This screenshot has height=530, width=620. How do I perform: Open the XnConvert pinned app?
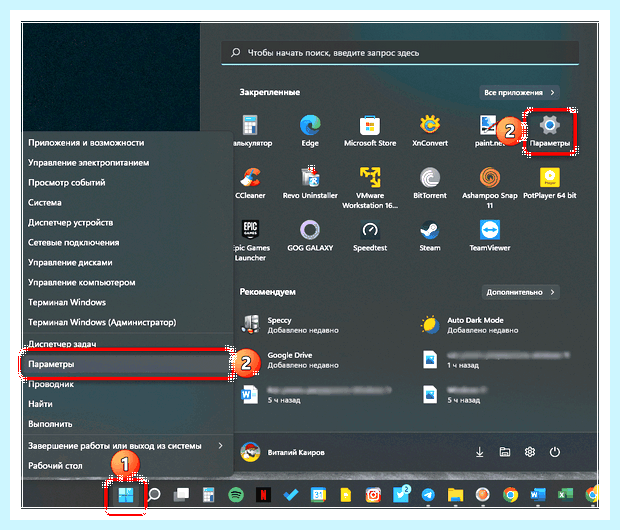pyautogui.click(x=430, y=131)
